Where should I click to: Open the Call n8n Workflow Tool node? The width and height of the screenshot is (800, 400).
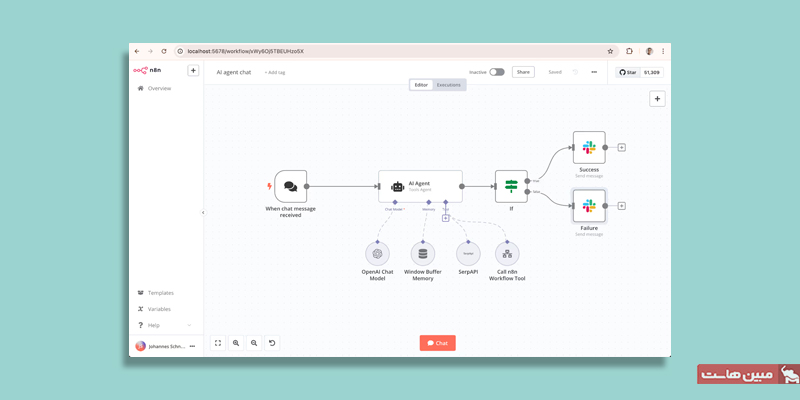(506, 254)
